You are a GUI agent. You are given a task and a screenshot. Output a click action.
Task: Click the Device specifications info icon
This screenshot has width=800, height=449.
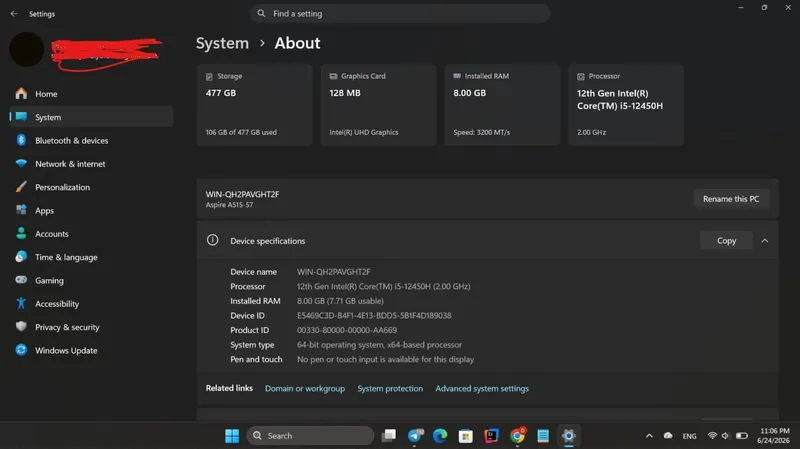[x=213, y=240]
